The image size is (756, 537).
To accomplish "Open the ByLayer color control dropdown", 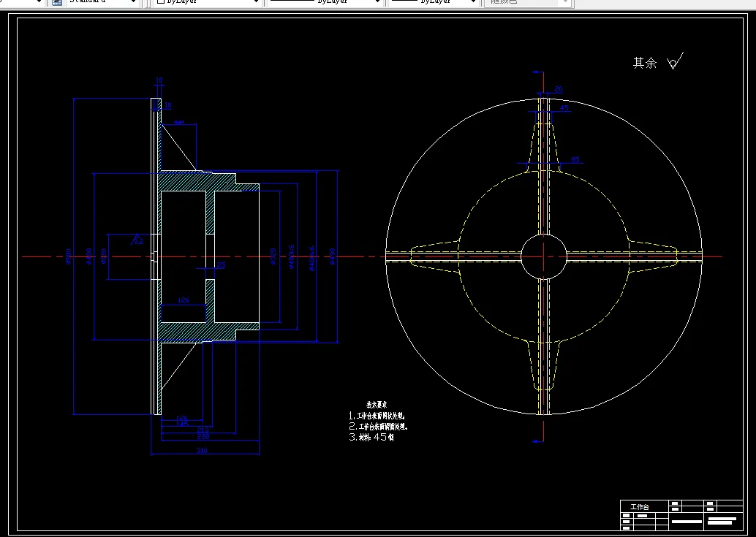I will 256,2.
